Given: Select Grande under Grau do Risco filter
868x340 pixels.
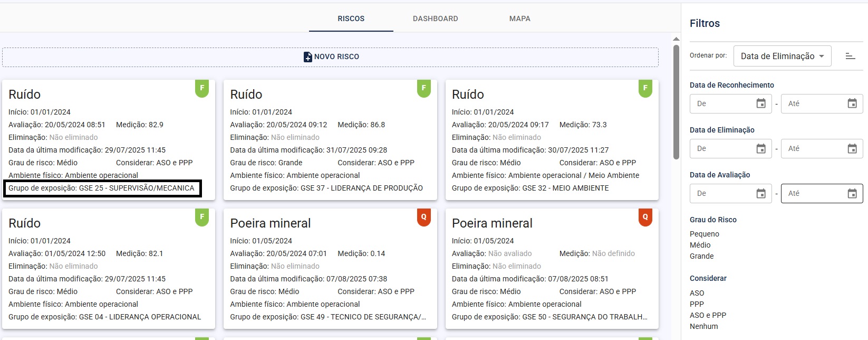Looking at the screenshot, I should click(x=701, y=256).
